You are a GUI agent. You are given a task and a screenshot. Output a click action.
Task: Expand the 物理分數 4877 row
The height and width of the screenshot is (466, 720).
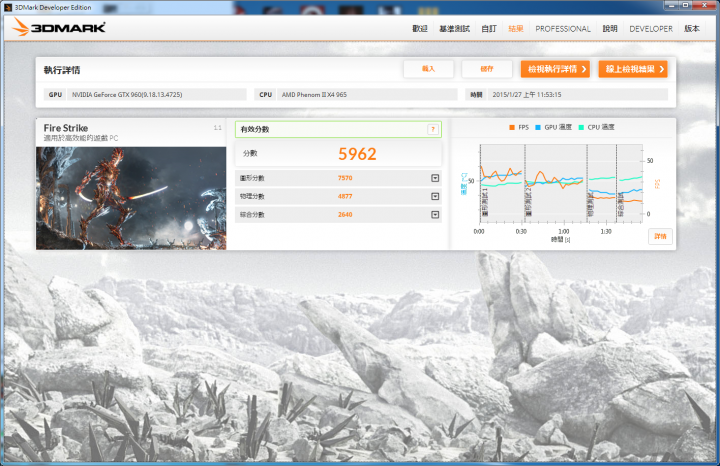435,197
